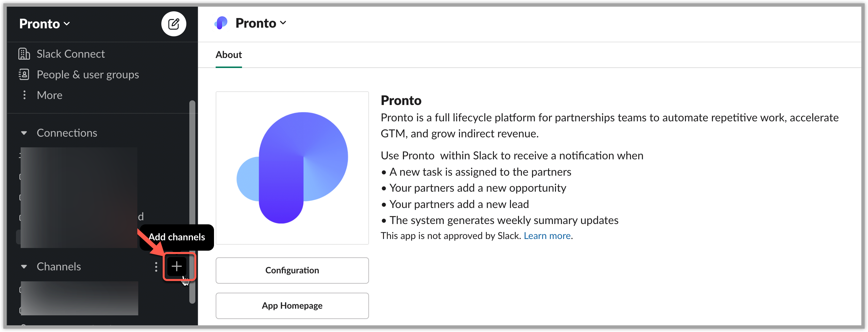Click the Add channels plus button

click(x=177, y=267)
